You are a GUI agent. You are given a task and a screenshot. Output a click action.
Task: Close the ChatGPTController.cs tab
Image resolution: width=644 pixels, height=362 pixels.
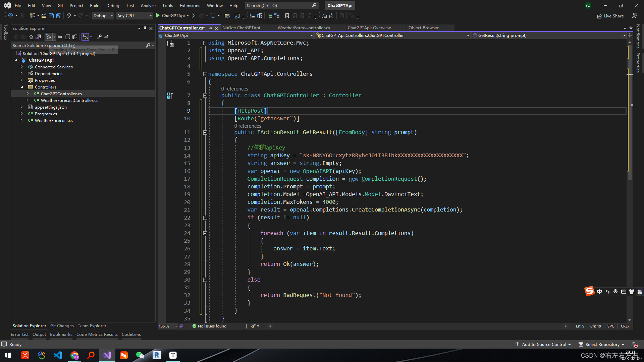[217, 28]
